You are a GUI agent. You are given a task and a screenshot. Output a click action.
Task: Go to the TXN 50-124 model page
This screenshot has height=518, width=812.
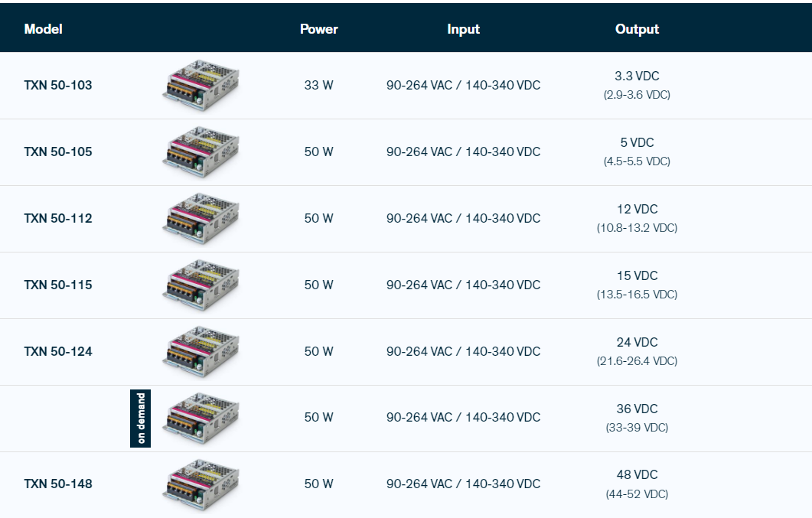coord(58,352)
